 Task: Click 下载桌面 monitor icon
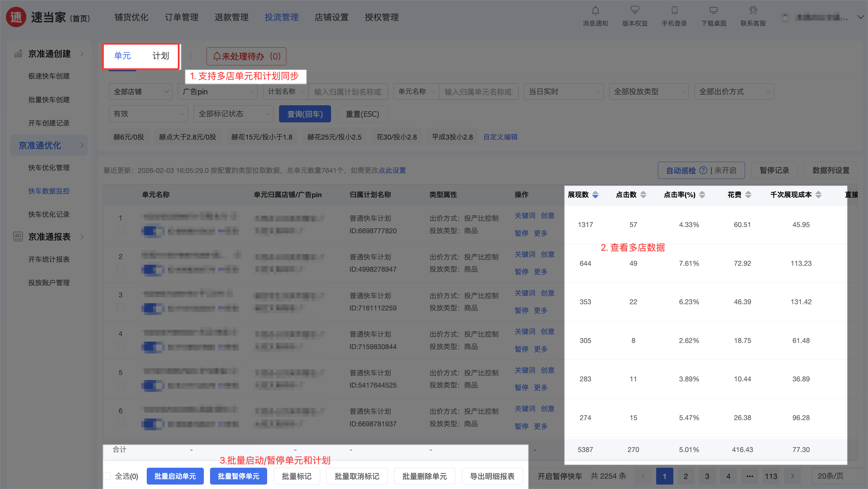(x=713, y=11)
